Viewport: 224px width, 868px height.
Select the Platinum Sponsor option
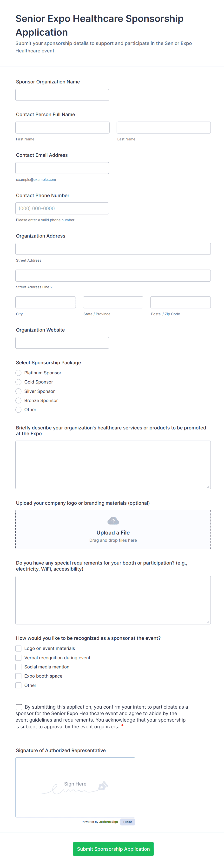point(19,373)
